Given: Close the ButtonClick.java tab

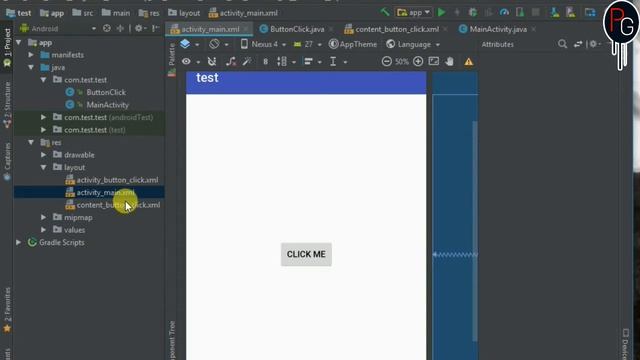Looking at the screenshot, I should coord(331,29).
